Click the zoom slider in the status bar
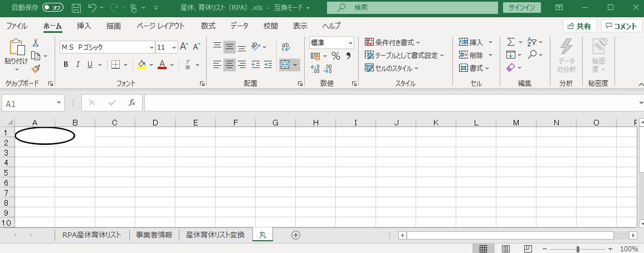Screen dimensions: 644x253 [x=578, y=249]
